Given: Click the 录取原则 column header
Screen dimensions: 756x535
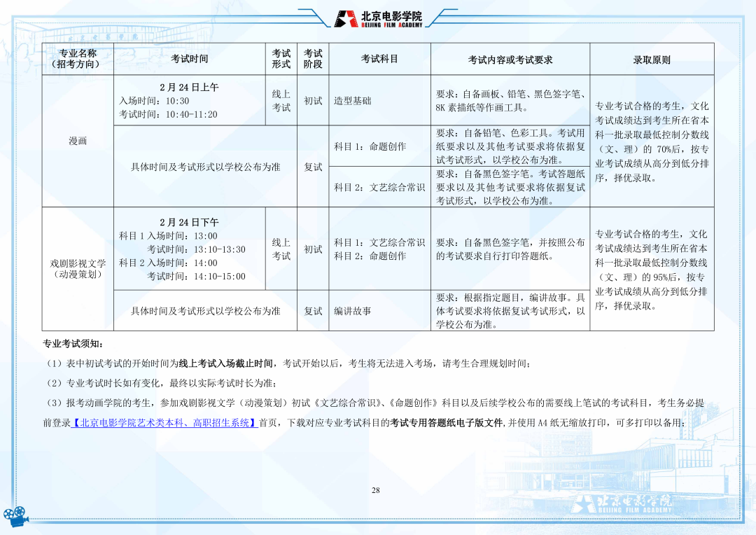Looking at the screenshot, I should tap(654, 58).
